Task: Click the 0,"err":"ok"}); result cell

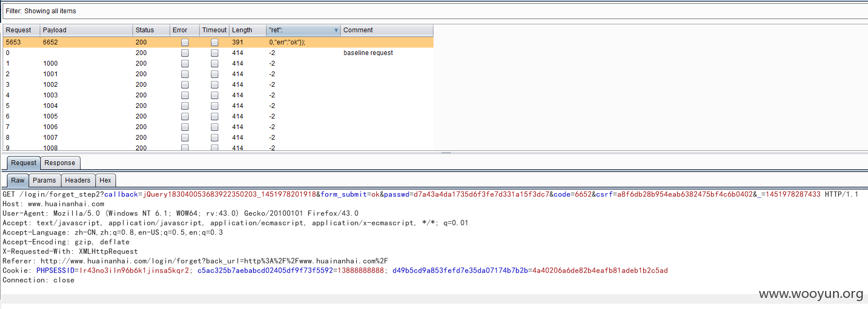Action: pos(287,42)
